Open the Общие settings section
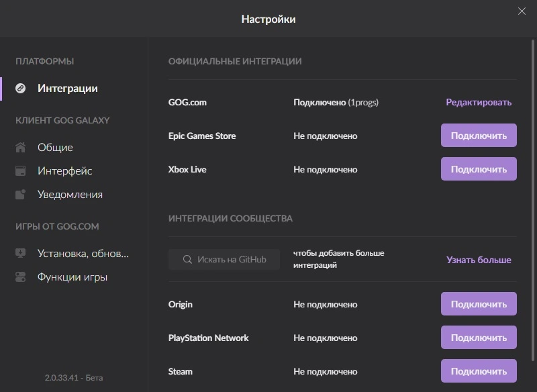Viewport: 537px width, 392px height. [55, 147]
